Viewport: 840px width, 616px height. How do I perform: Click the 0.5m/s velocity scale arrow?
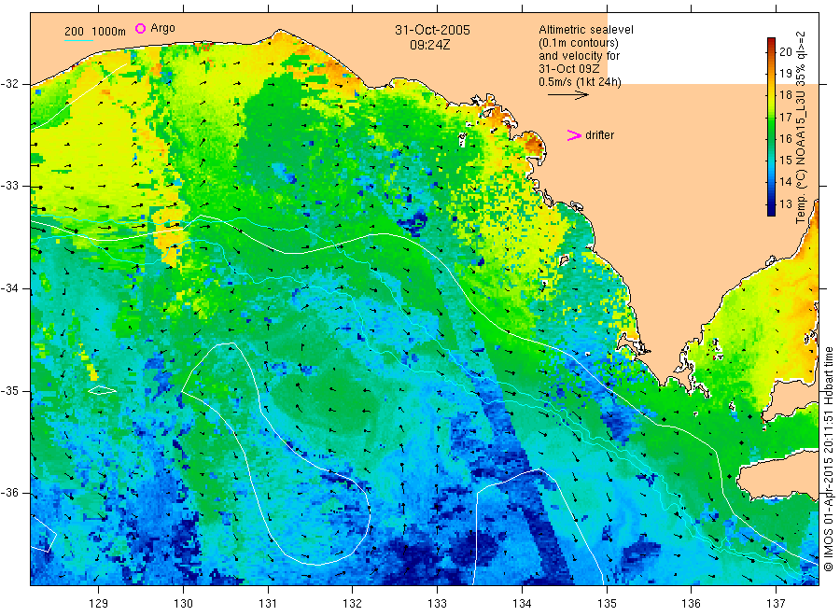point(567,95)
